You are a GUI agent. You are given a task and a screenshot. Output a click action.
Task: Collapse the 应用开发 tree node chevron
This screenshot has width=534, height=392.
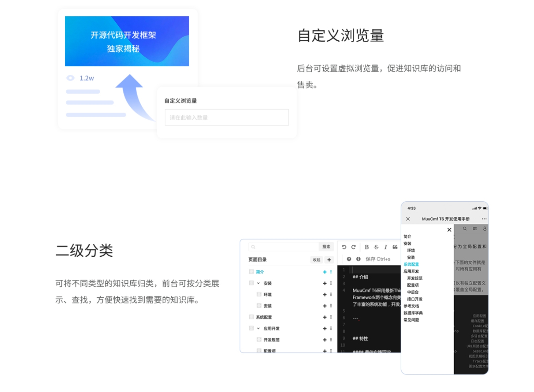pyautogui.click(x=258, y=328)
